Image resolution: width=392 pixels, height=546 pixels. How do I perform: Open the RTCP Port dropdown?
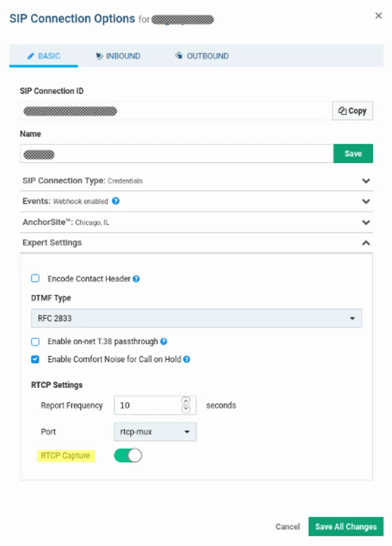[155, 432]
